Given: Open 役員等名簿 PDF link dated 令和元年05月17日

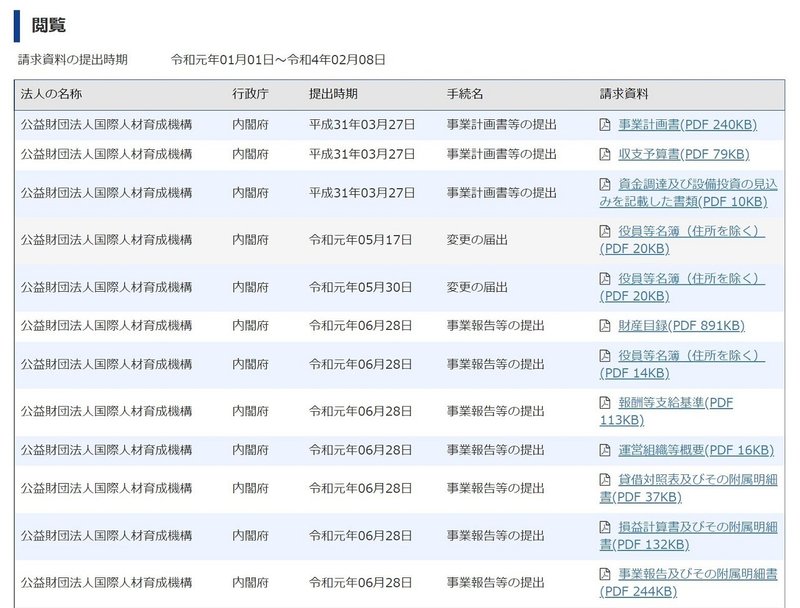Looking at the screenshot, I should (682, 240).
